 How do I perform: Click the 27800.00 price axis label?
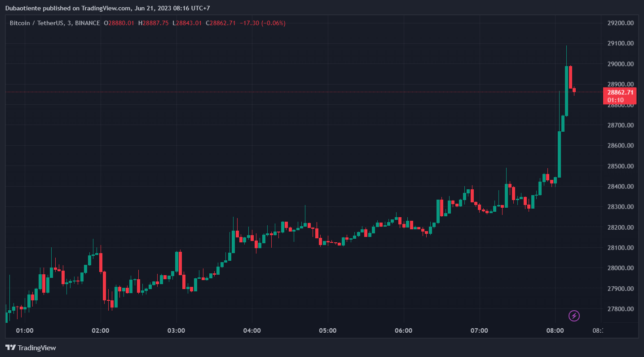point(620,309)
